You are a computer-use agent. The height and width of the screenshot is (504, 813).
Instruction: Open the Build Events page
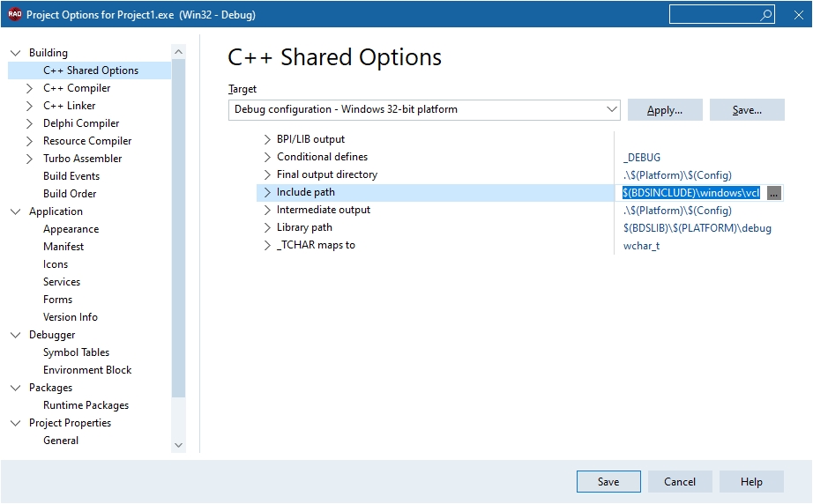tap(71, 176)
